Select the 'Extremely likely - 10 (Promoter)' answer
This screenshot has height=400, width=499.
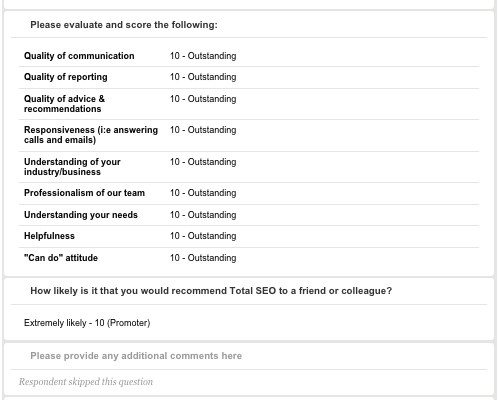pyautogui.click(x=87, y=323)
